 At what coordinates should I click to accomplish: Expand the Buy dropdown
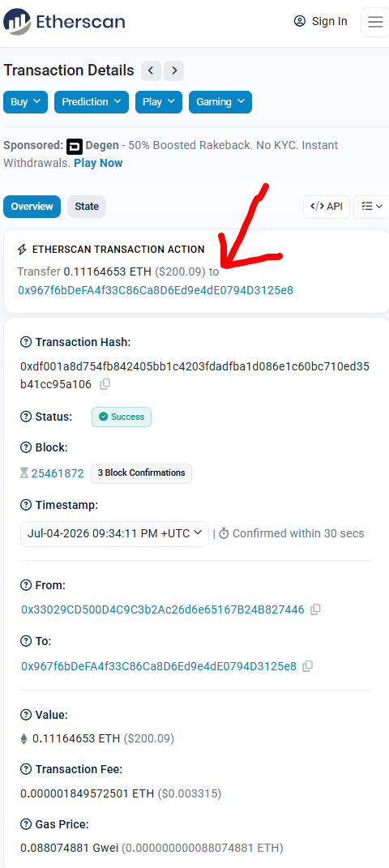point(25,102)
